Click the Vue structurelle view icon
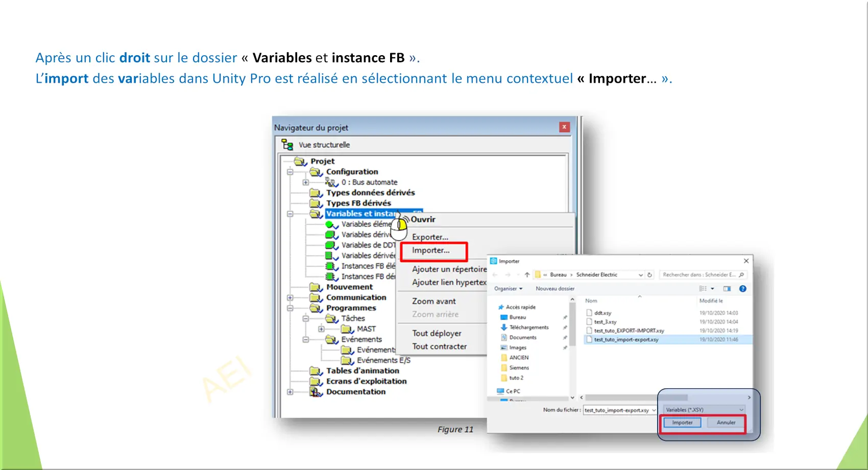The width and height of the screenshot is (868, 470). [x=287, y=145]
